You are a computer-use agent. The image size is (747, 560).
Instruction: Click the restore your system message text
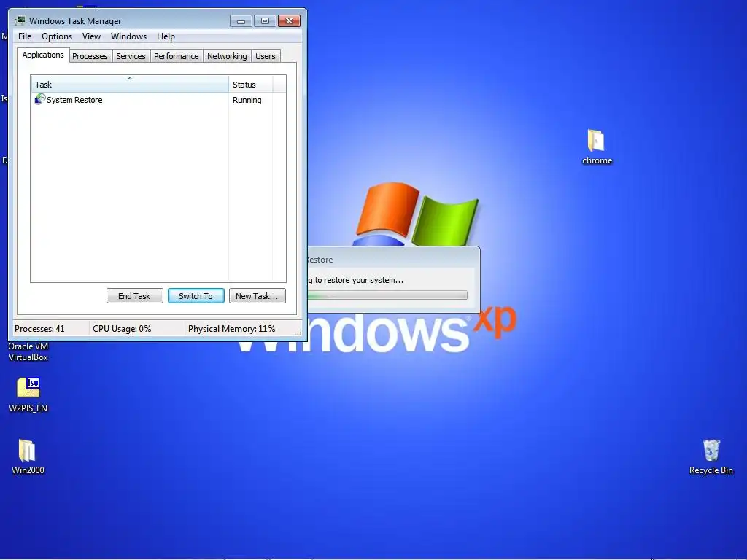coord(355,280)
